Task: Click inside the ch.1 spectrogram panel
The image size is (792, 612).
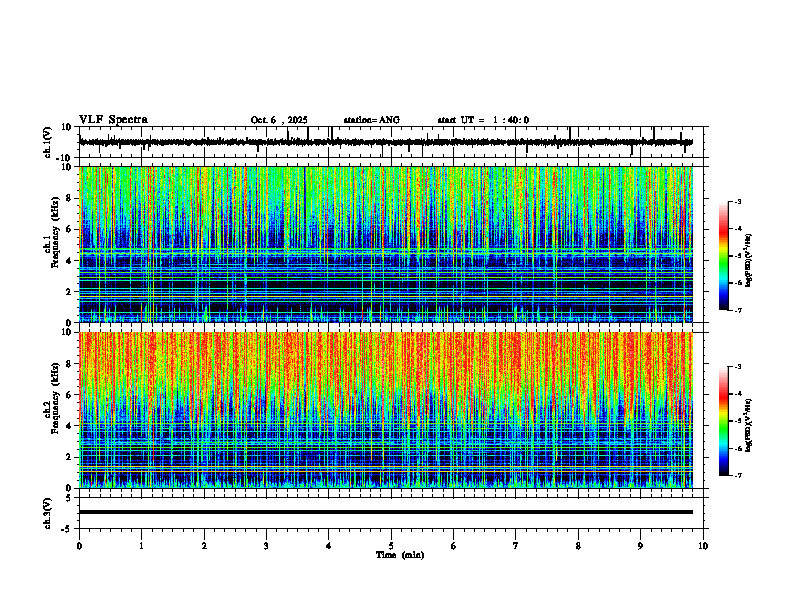Action: click(385, 244)
